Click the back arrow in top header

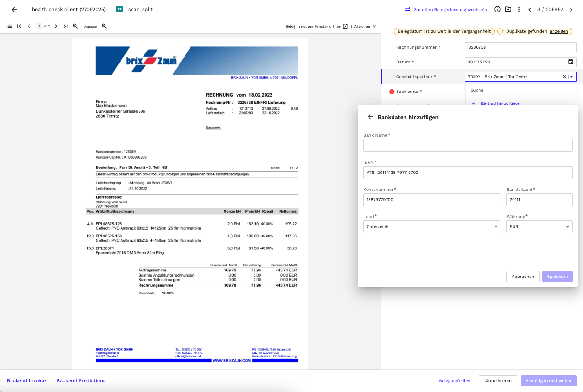(x=14, y=10)
